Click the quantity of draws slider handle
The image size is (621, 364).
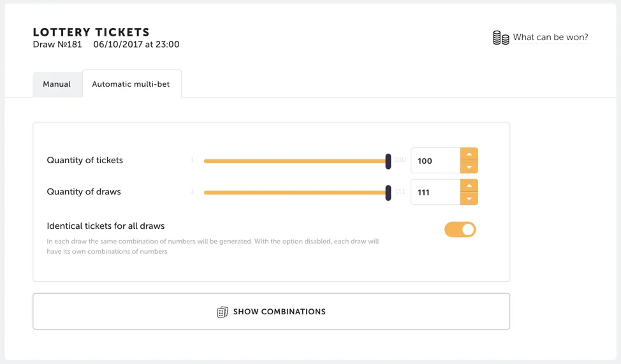(x=388, y=193)
